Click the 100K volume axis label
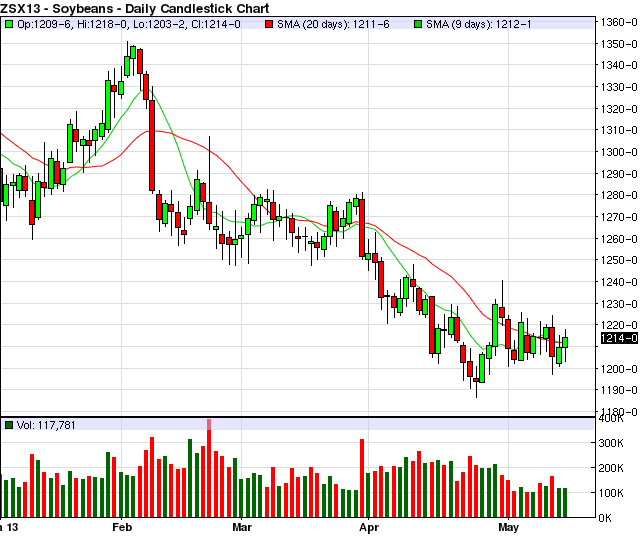Screen dimensions: 640x536 (x=611, y=493)
